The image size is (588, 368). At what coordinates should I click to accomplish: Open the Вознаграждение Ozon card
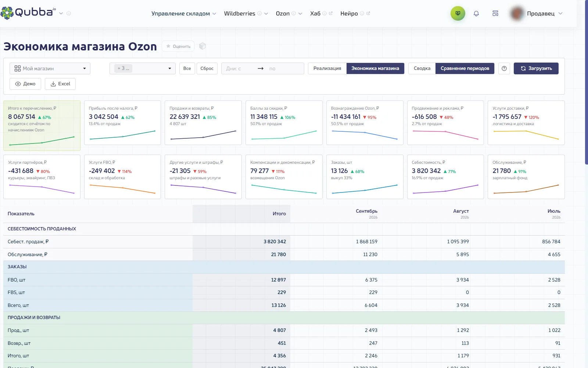click(365, 123)
